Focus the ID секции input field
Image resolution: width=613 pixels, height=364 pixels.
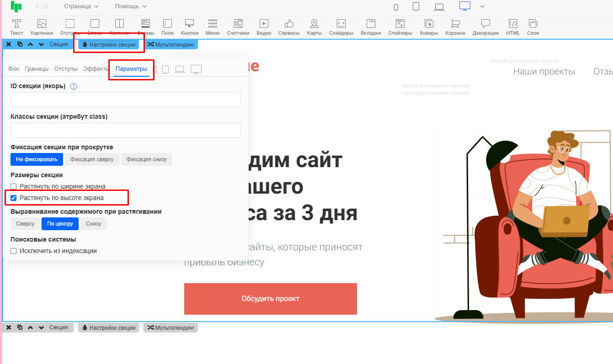pyautogui.click(x=126, y=100)
